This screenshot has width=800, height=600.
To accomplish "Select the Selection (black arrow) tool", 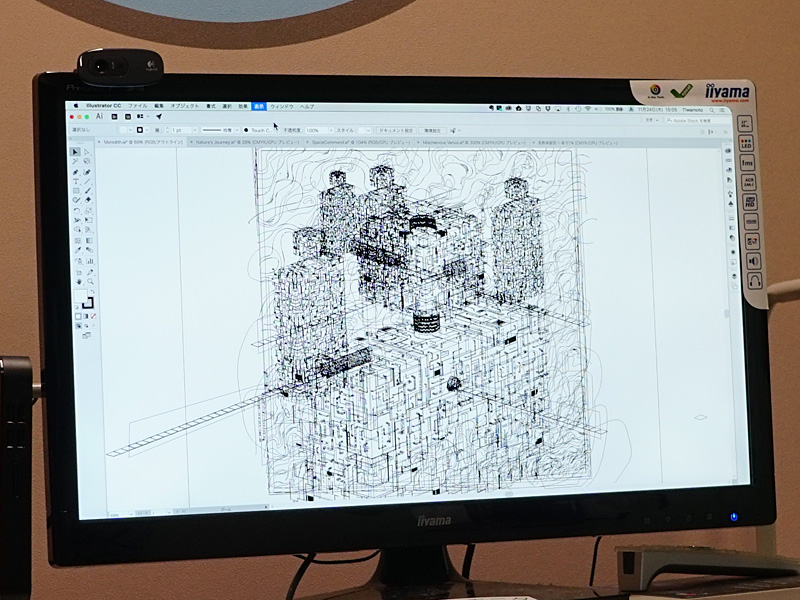I will click(x=75, y=152).
